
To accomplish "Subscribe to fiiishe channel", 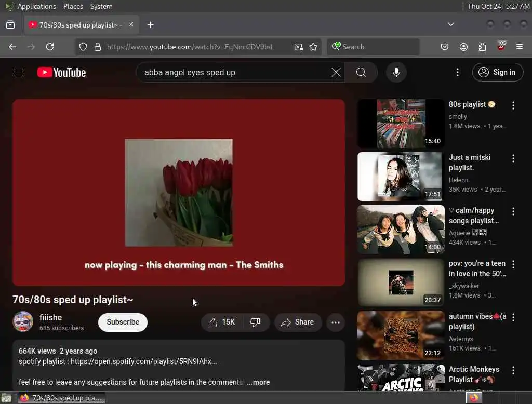I will click(x=123, y=322).
